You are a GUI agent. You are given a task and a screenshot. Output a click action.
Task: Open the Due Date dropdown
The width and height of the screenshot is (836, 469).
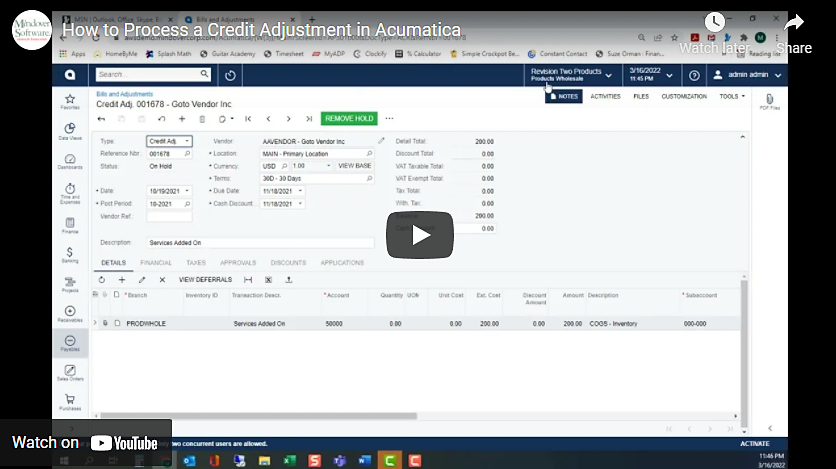(300, 191)
